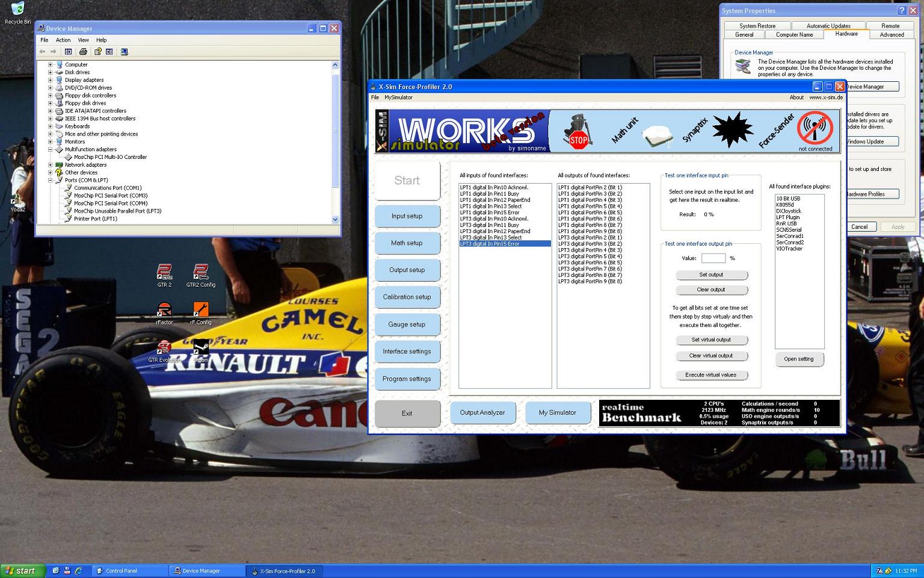Click the Calibration setup button
Viewport: 924px width, 578px height.
[x=407, y=297]
